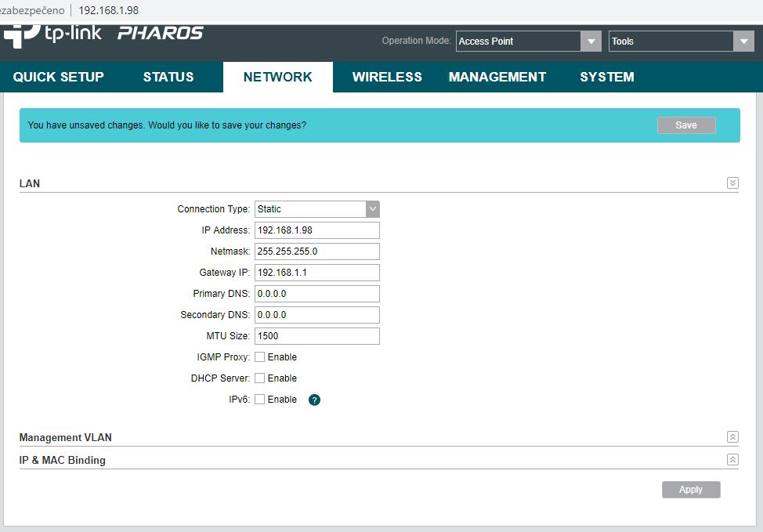
Task: Switch to the WIRELESS tab
Action: point(387,77)
